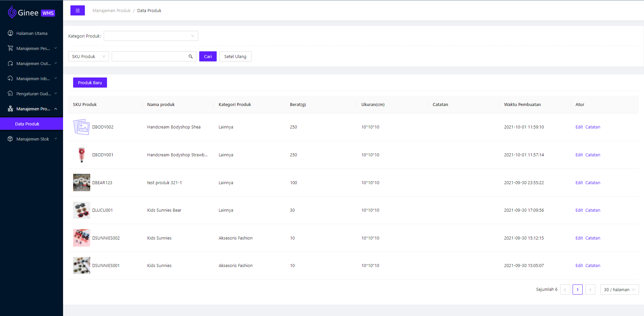Click the search magnifier icon
The width and height of the screenshot is (644, 316).
click(x=191, y=56)
